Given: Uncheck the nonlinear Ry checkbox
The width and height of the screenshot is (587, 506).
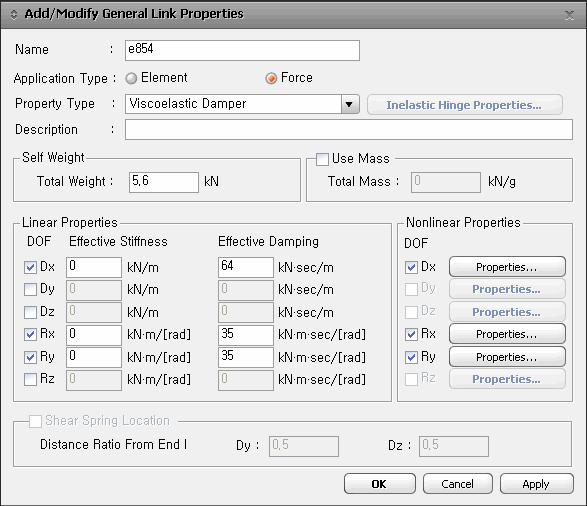Looking at the screenshot, I should (411, 357).
